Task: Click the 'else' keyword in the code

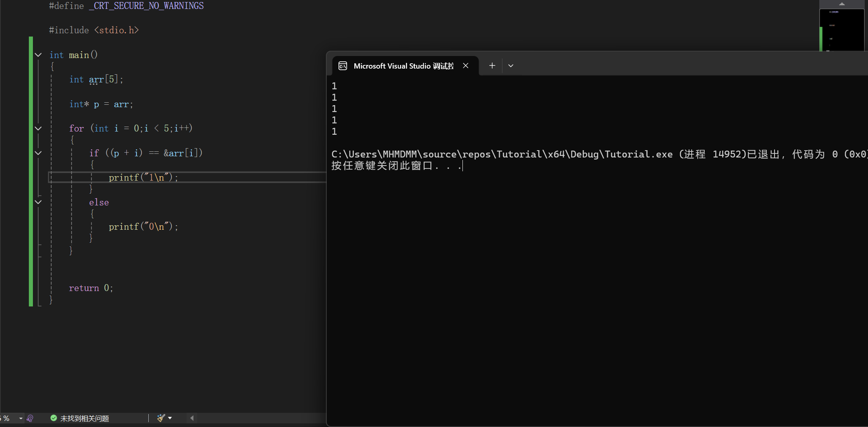Action: (x=99, y=202)
